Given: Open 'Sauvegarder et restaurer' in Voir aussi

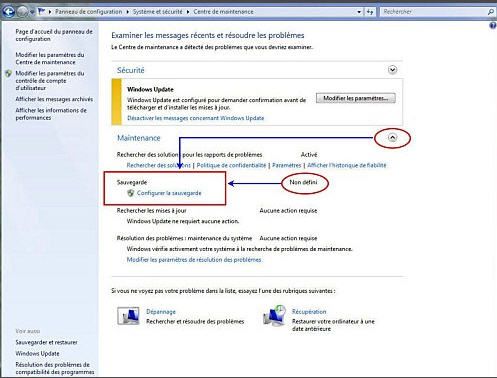Looking at the screenshot, I should tap(46, 342).
